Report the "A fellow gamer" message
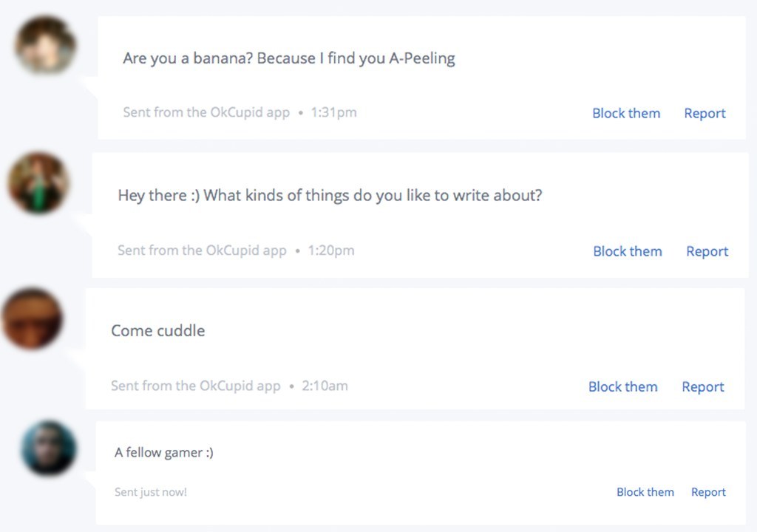The image size is (757, 532). tap(708, 492)
